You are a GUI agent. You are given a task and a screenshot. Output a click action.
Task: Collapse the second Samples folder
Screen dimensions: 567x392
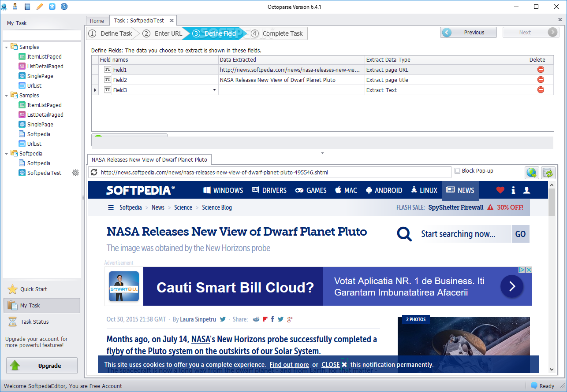click(6, 95)
